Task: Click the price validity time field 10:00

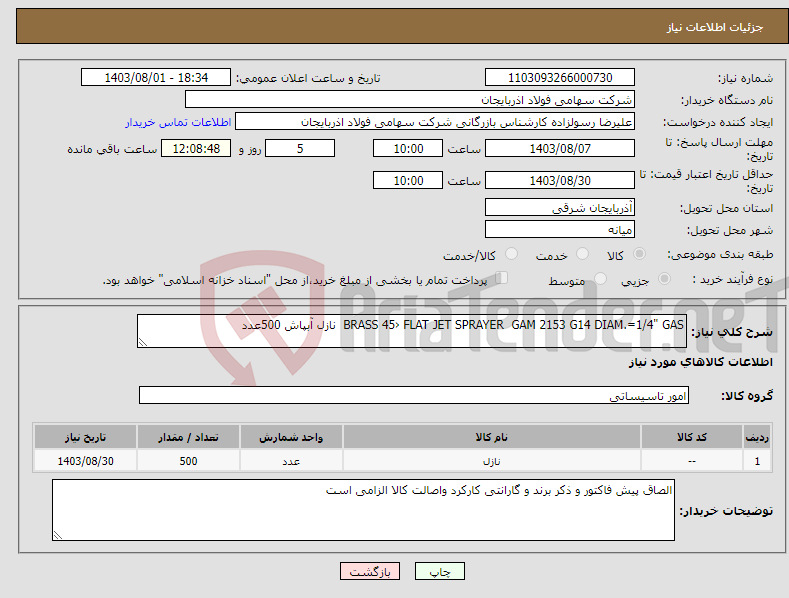Action: click(x=408, y=180)
